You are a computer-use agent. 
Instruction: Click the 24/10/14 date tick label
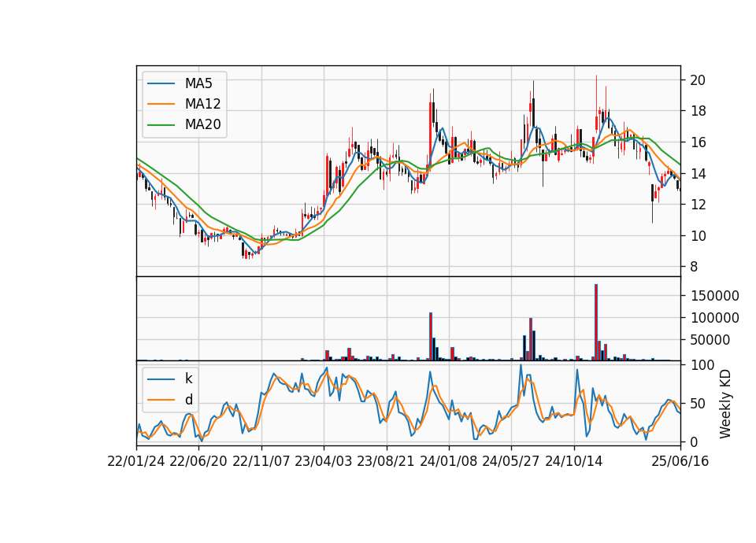(574, 461)
